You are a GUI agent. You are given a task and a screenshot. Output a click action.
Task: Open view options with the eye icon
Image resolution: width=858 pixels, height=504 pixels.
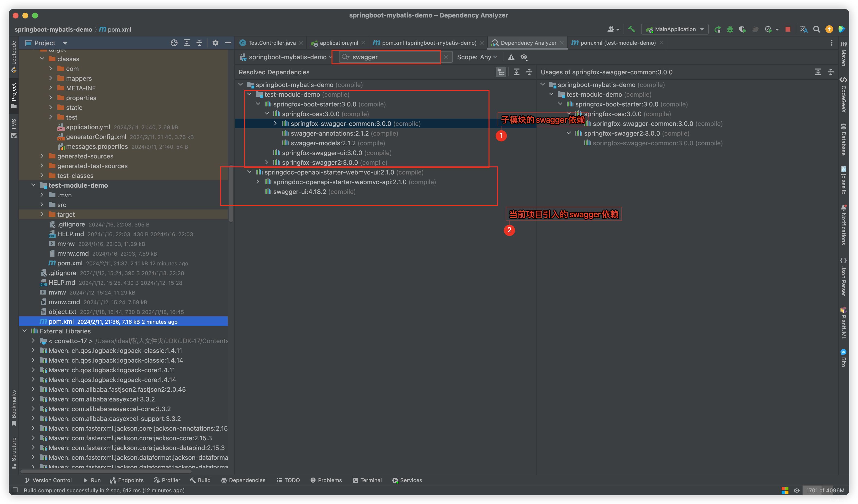coord(524,57)
